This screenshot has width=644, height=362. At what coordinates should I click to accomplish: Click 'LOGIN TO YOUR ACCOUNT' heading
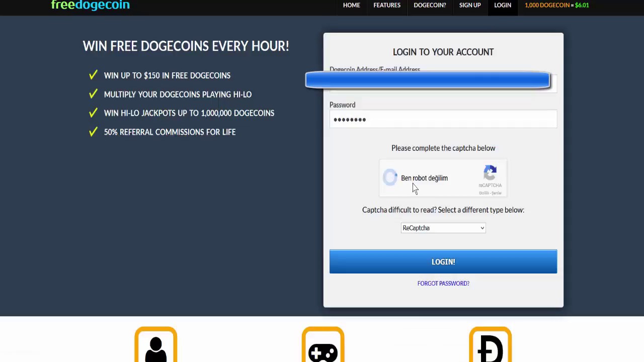443,52
